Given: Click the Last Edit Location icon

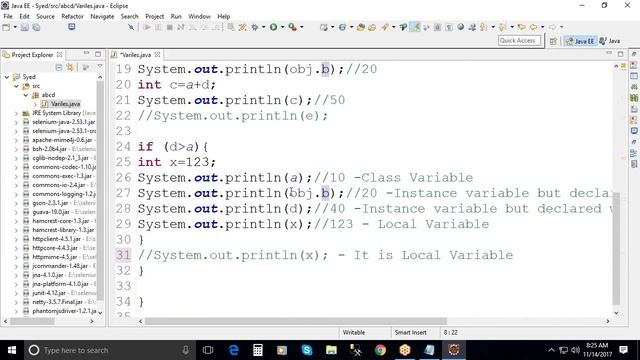Looking at the screenshot, I should [521, 27].
